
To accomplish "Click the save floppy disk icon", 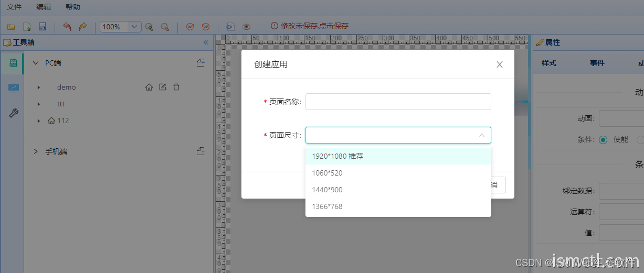I will click(x=43, y=26).
